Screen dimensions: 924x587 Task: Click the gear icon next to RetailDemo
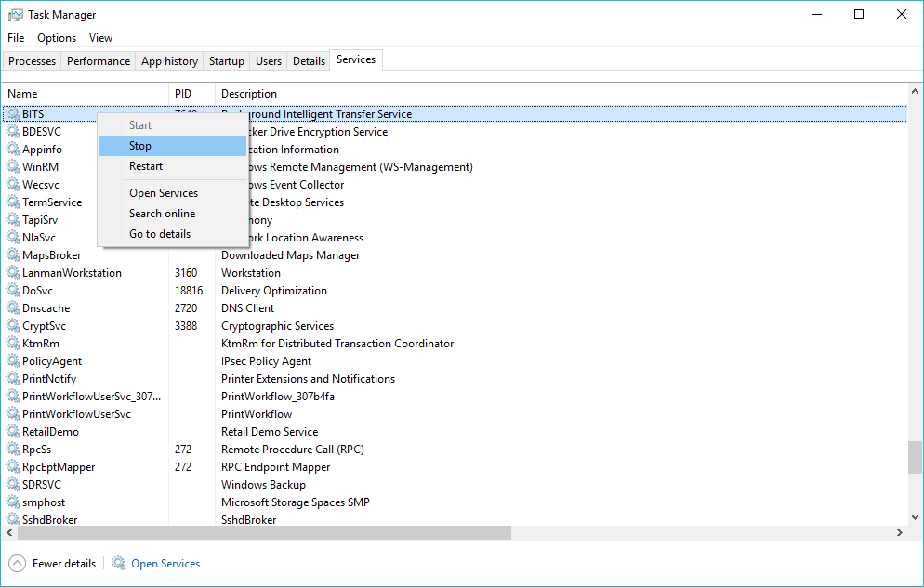13,432
